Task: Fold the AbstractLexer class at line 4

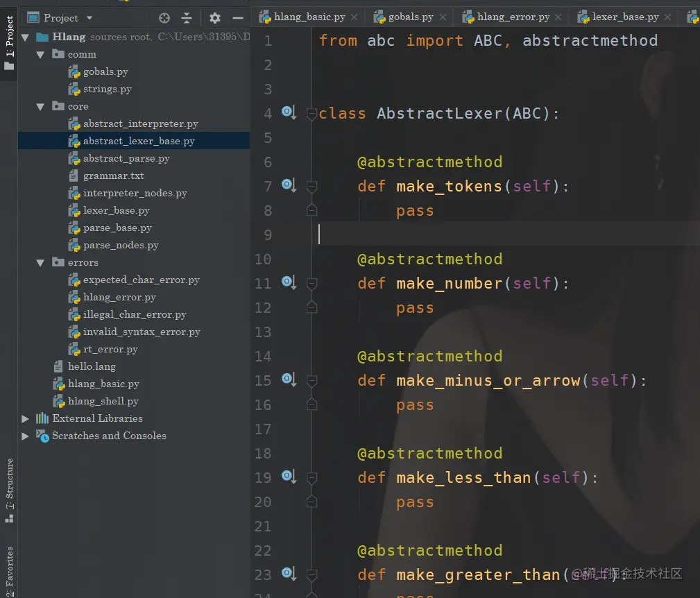Action: (312, 114)
